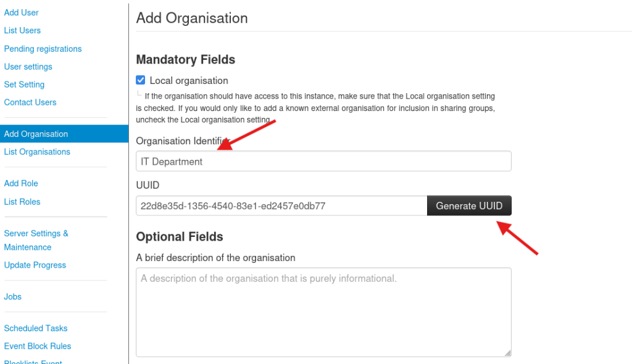The height and width of the screenshot is (364, 632).
Task: Go to Scheduled Tasks
Action: tap(36, 328)
